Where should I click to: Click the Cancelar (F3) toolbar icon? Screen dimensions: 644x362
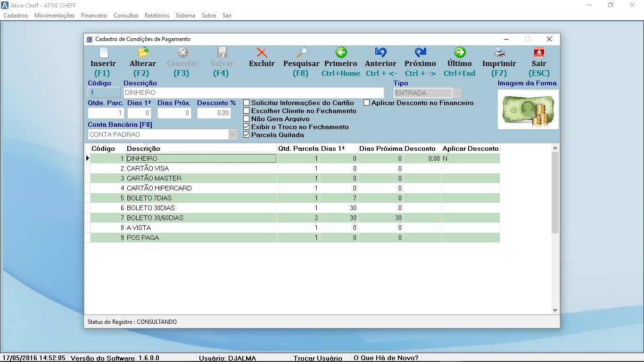pos(182,52)
